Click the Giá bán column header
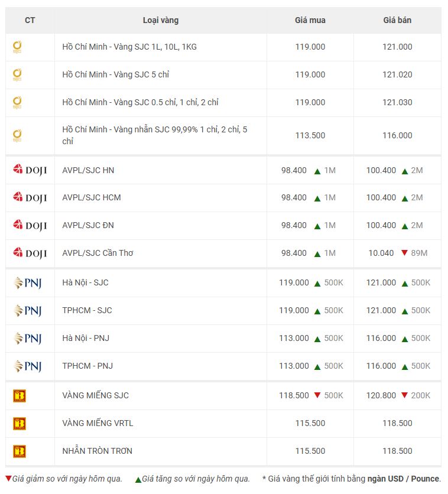This screenshot has height=494, width=448. pos(397,20)
